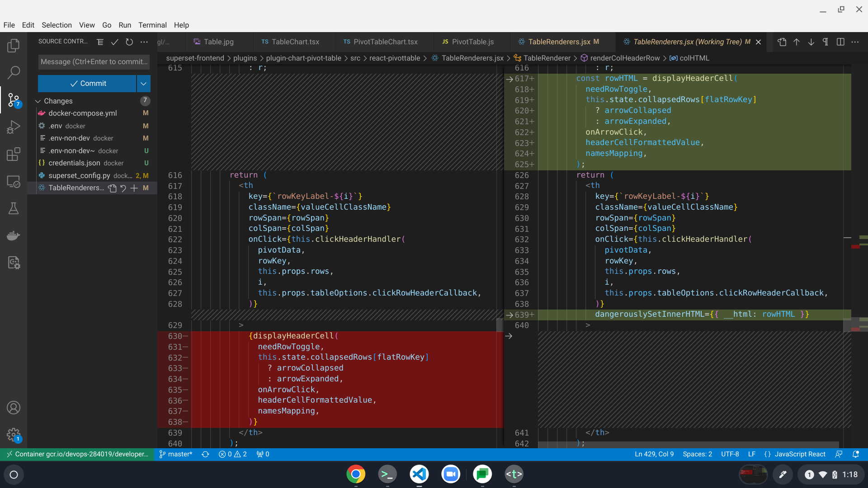This screenshot has width=868, height=488.
Task: Stage changes for TableRenderers file
Action: click(134, 188)
